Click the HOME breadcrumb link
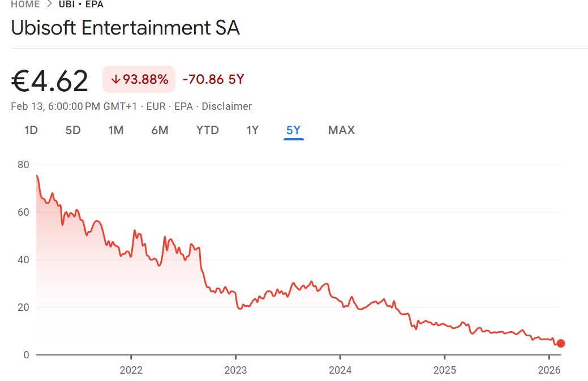This screenshot has width=588, height=381. [x=25, y=5]
